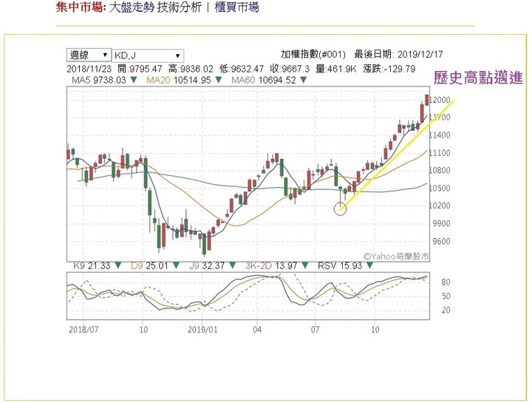Viewport: 532px width, 403px height.
Task: Click the 量:461.9K volume value
Action: click(336, 69)
